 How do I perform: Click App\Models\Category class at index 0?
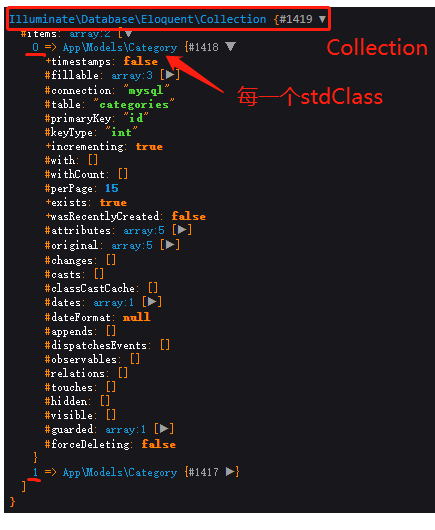point(120,47)
